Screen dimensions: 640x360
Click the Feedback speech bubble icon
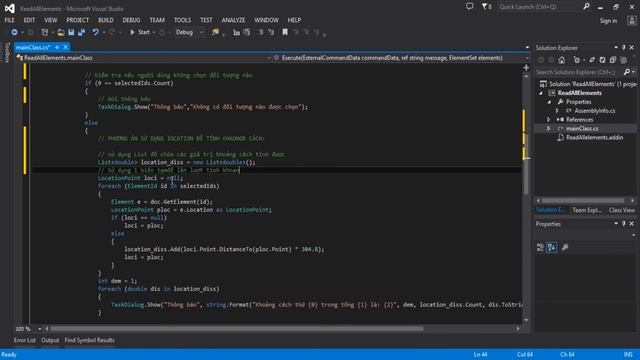(x=470, y=7)
